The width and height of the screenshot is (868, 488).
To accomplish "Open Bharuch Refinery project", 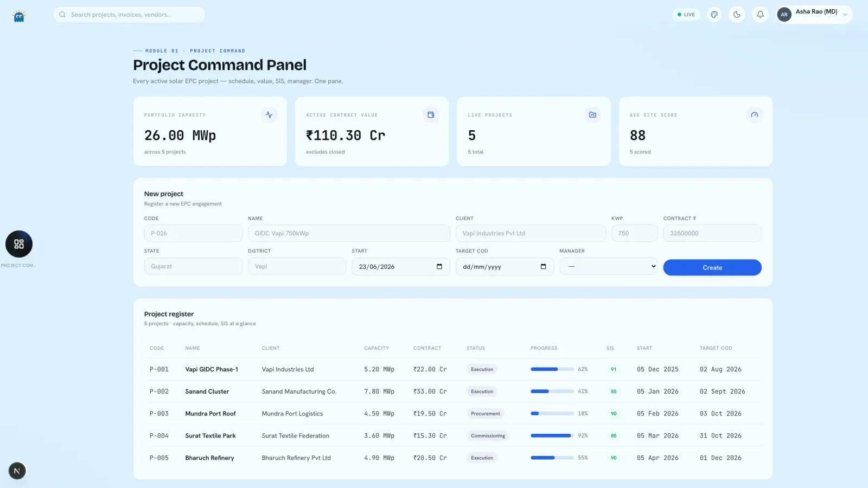I will [209, 458].
